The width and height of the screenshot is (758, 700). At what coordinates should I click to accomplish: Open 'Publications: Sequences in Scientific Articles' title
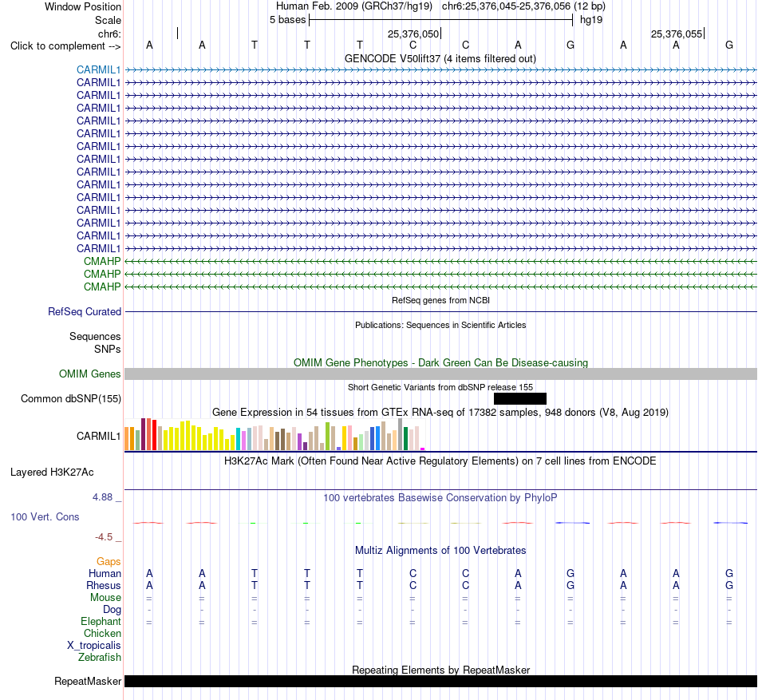(440, 325)
